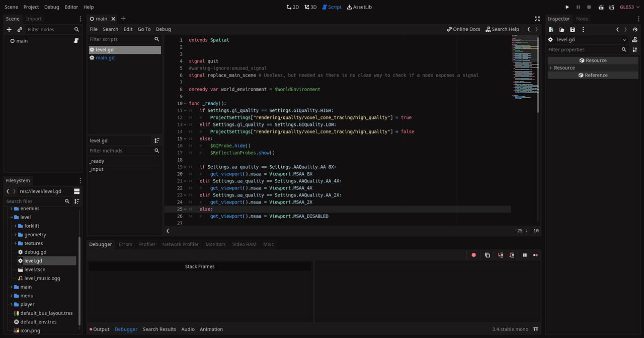Switch to the Errors tab
644x338 pixels.
point(125,244)
